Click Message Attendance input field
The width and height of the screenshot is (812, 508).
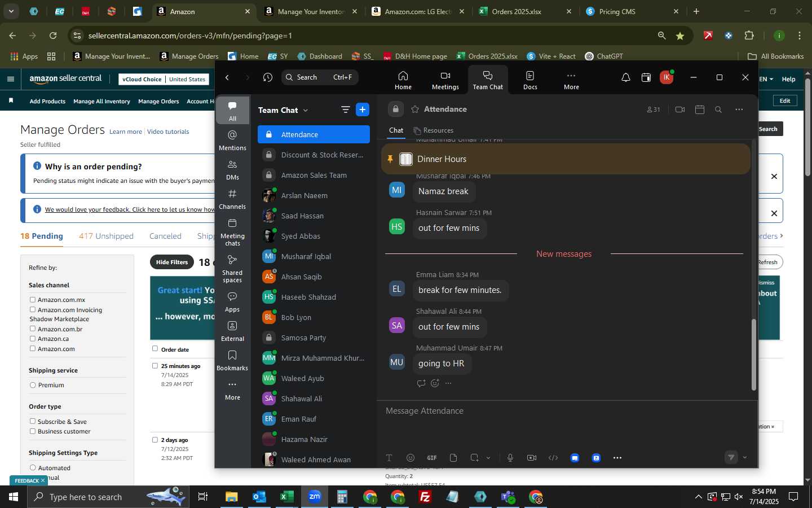(567, 411)
